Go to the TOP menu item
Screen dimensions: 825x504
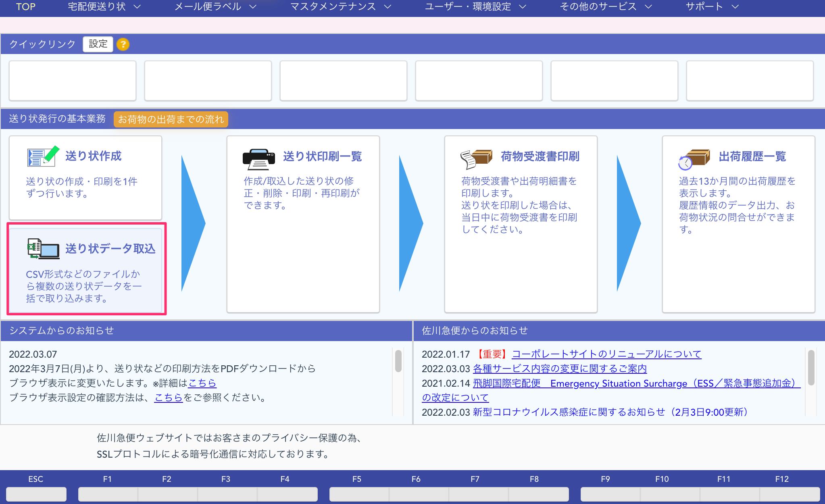point(26,7)
